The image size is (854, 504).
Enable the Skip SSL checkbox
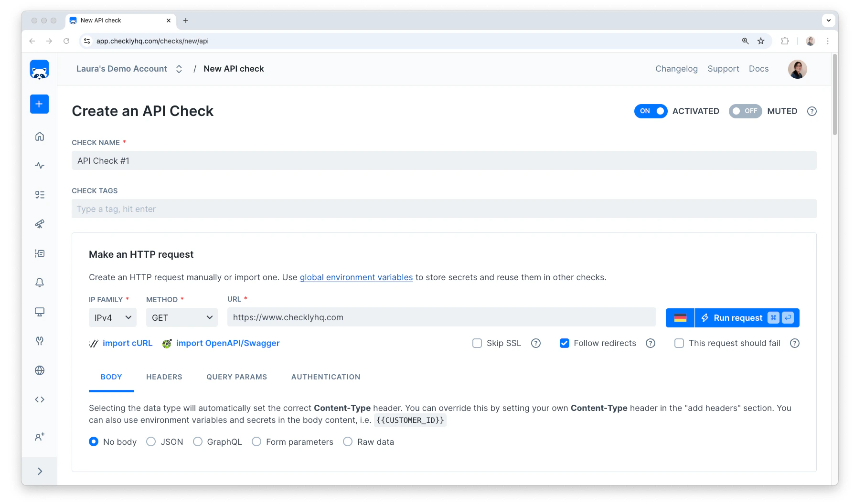[x=477, y=343]
